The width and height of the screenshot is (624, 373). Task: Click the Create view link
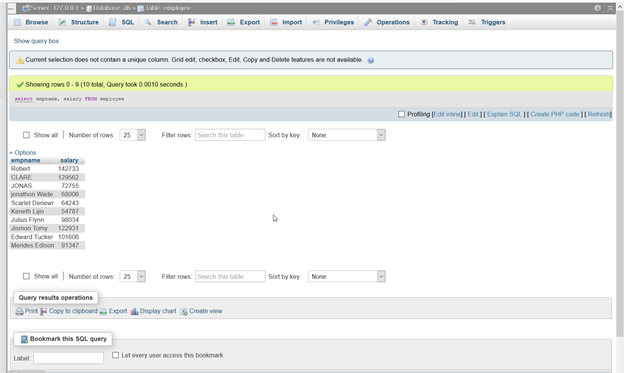(x=205, y=311)
